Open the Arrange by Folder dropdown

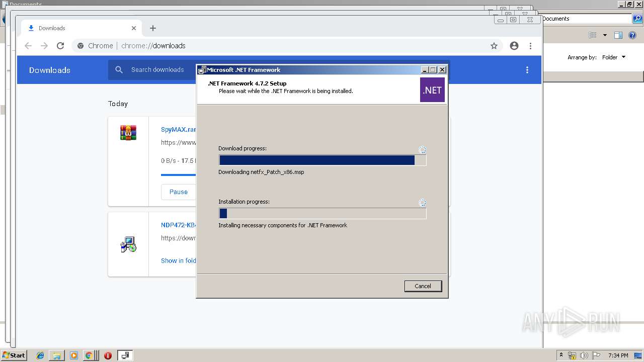(x=614, y=57)
